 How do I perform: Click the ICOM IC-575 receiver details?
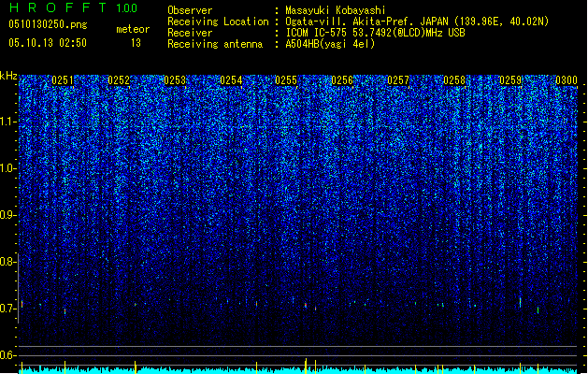click(375, 33)
